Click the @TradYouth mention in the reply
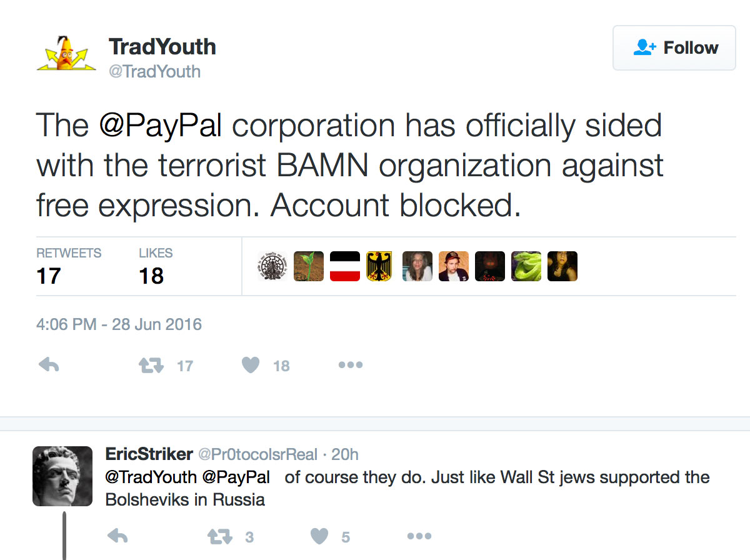The image size is (750, 560). click(x=150, y=477)
